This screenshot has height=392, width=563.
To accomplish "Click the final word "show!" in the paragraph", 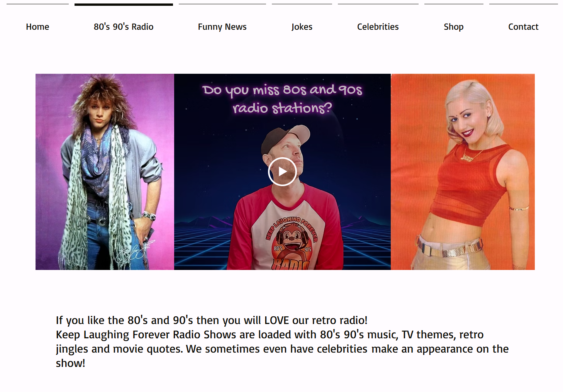I will (70, 363).
